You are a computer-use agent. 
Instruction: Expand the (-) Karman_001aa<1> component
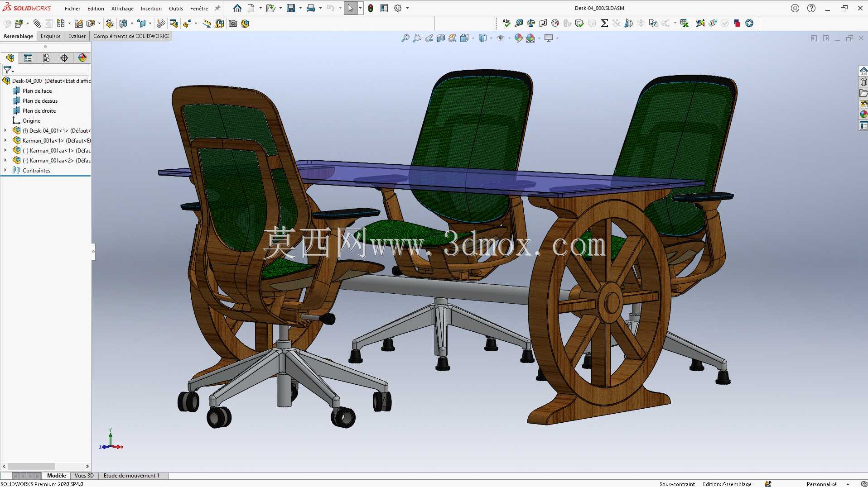(5, 151)
